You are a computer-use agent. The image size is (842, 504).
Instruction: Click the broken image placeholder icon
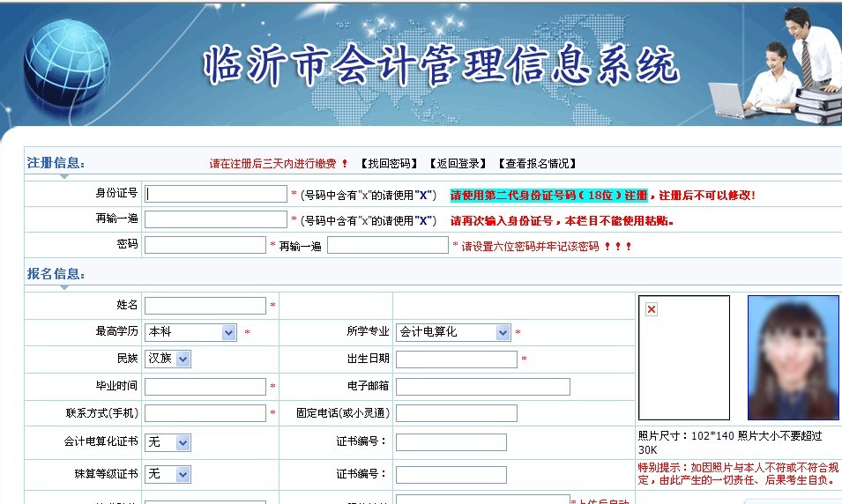pos(652,309)
